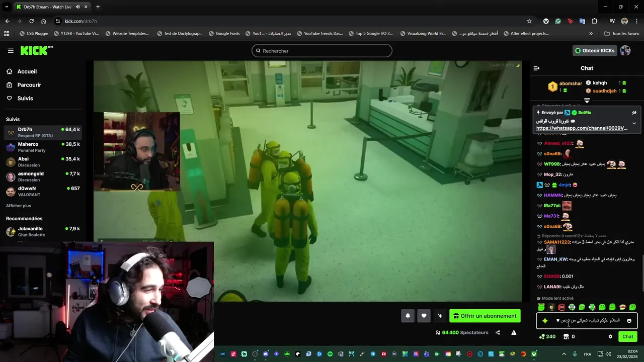Open the chat shop icon
Image resolution: width=644 pixels, height=362 pixels.
coord(566,337)
